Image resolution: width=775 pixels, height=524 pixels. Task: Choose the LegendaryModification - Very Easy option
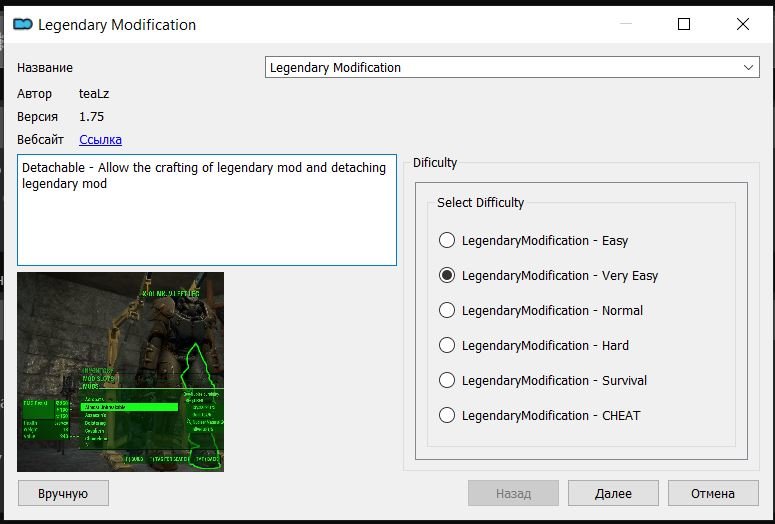(x=447, y=276)
